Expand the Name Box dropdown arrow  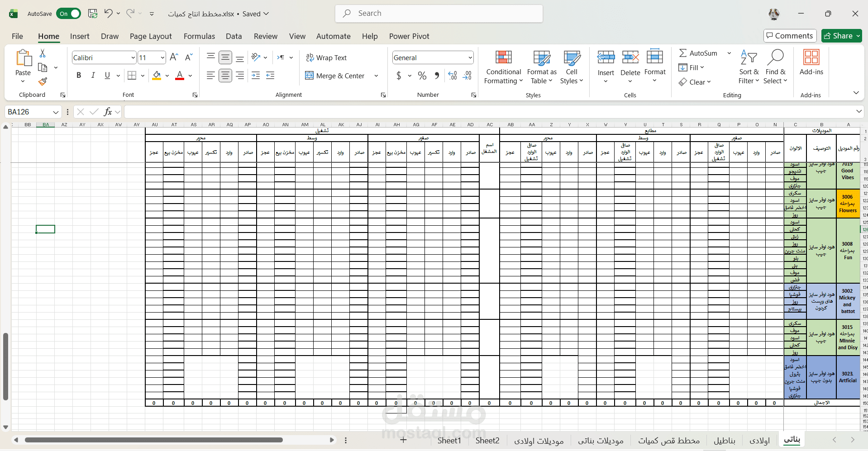click(56, 112)
